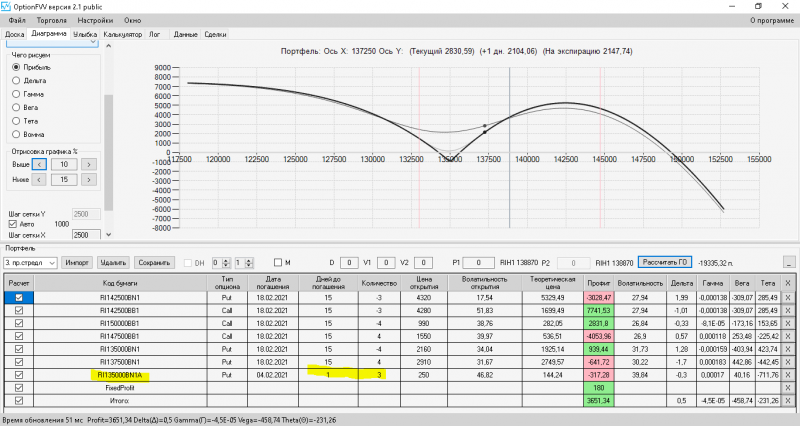
Task: Switch to the Доска tab
Action: click(14, 34)
